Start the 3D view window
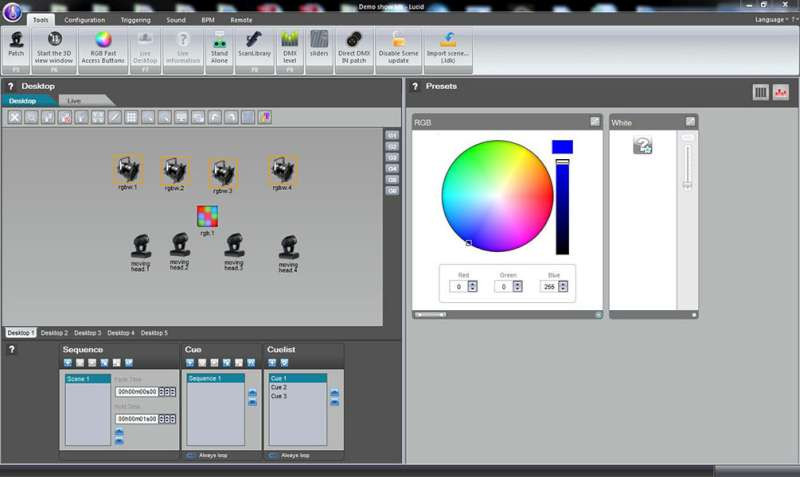The width and height of the screenshot is (800, 477). point(55,44)
